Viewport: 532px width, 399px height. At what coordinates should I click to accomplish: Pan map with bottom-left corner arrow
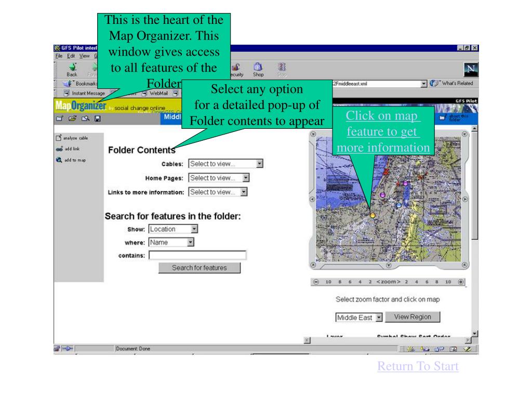tap(313, 264)
